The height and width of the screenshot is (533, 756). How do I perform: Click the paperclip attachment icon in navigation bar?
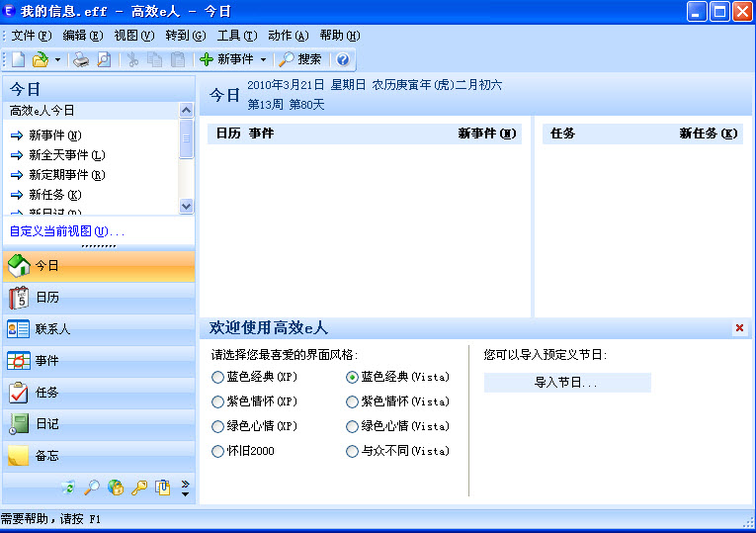coord(163,488)
